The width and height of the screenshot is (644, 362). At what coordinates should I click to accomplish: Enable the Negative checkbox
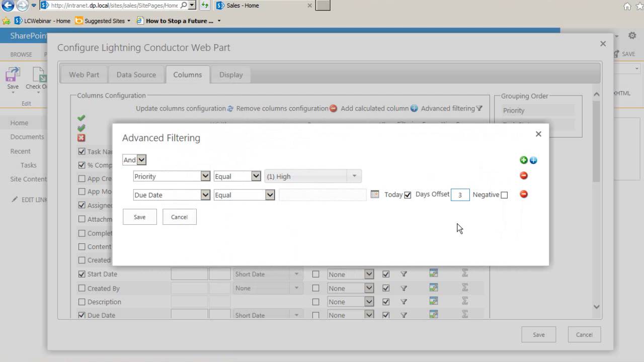504,195
